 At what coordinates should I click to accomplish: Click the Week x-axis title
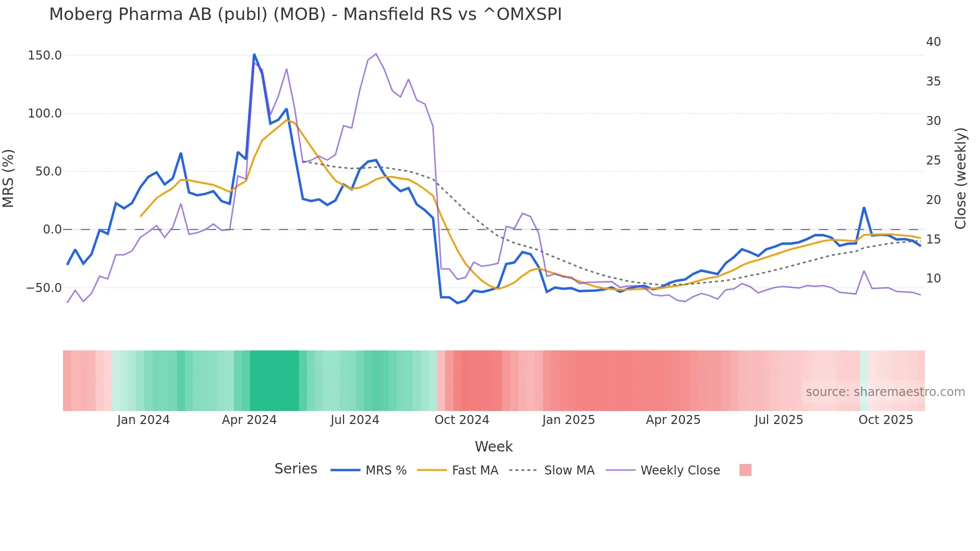pyautogui.click(x=494, y=446)
